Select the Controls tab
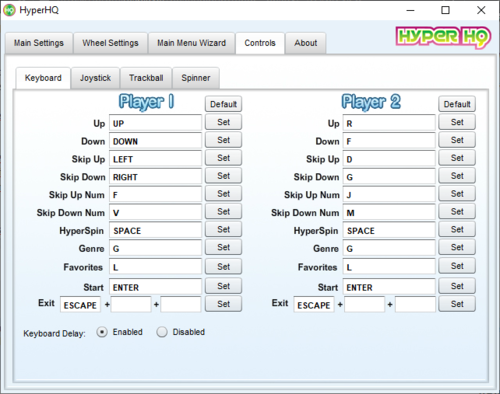This screenshot has height=394, width=500. [x=260, y=43]
